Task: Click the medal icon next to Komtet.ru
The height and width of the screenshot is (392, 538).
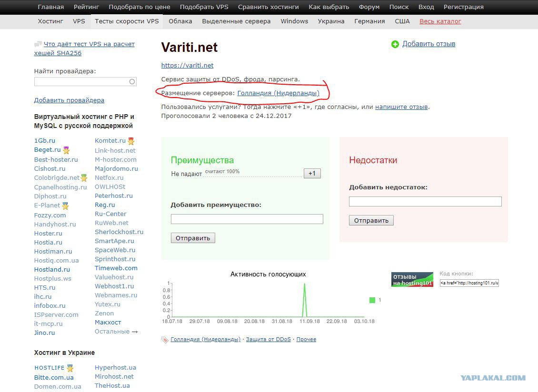Action: [131, 141]
